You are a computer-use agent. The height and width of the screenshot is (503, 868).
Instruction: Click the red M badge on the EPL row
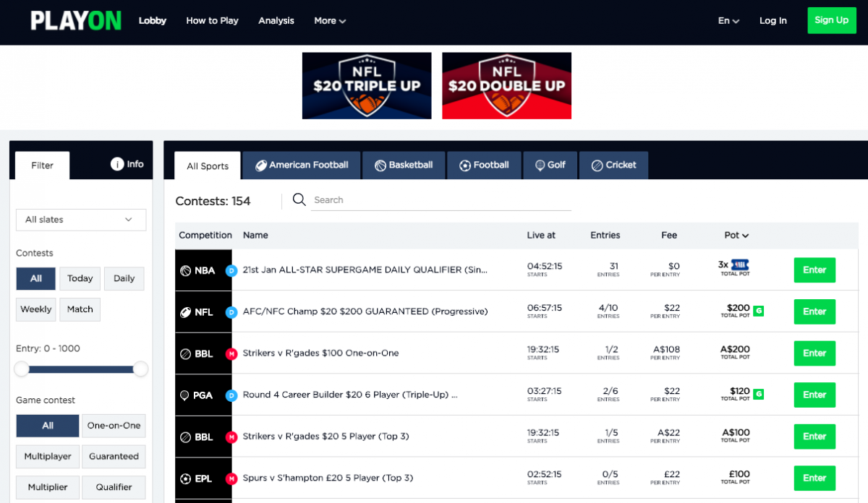tap(231, 478)
